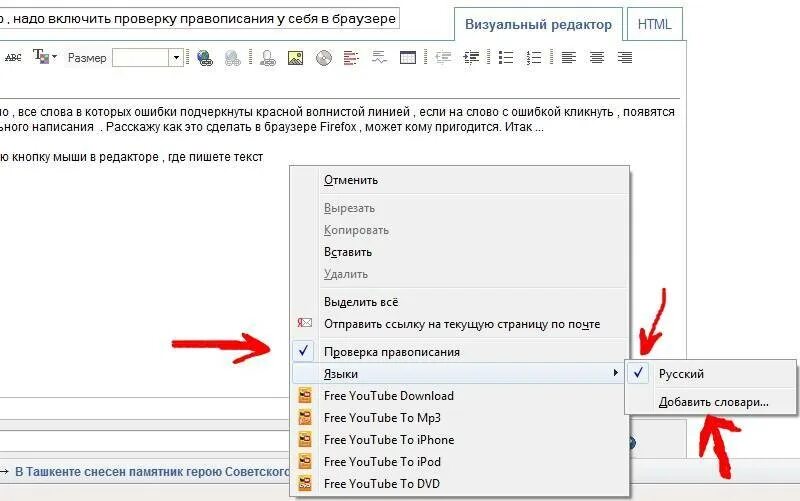Screen dimensions: 800x501
Task: Insert media using the disc icon
Action: coord(323,58)
